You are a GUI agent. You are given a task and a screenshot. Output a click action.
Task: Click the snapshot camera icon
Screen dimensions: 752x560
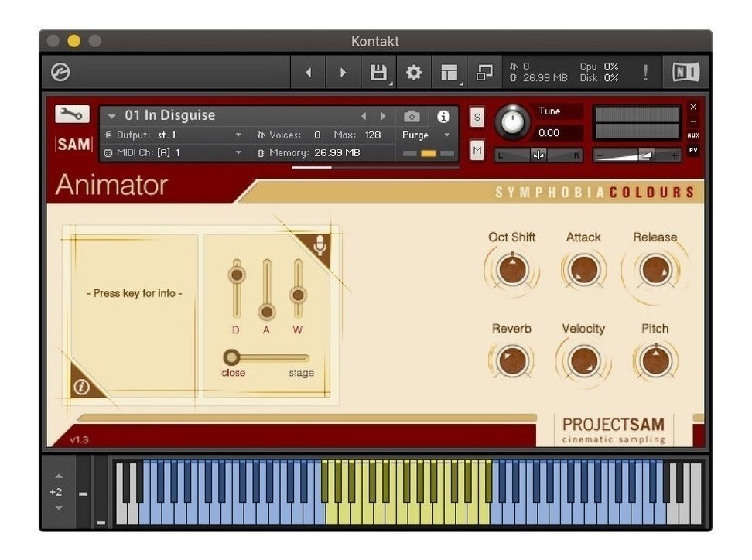(412, 117)
